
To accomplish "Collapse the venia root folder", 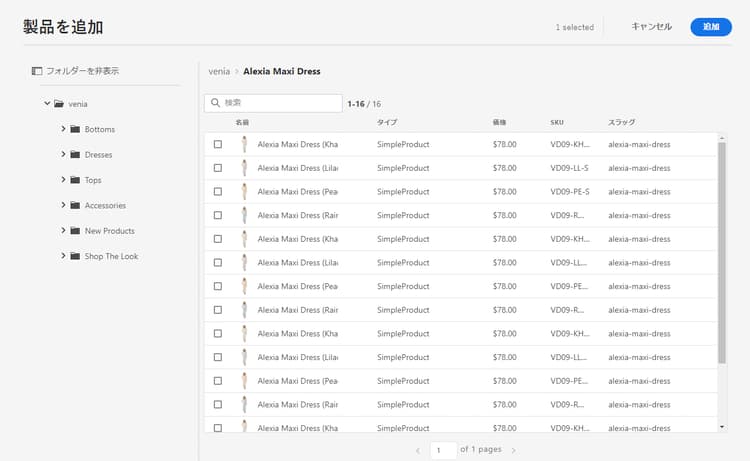I will point(47,103).
